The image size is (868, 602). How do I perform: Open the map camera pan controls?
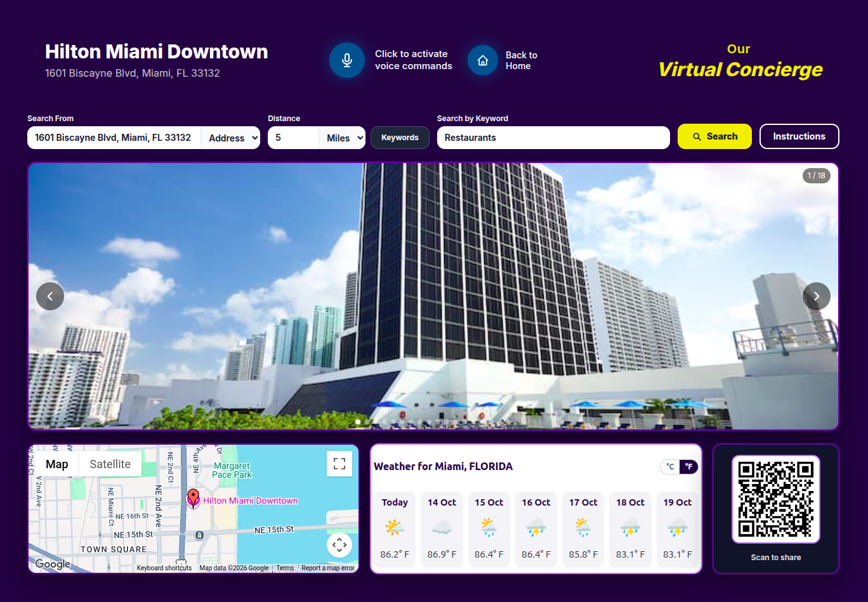pyautogui.click(x=339, y=544)
